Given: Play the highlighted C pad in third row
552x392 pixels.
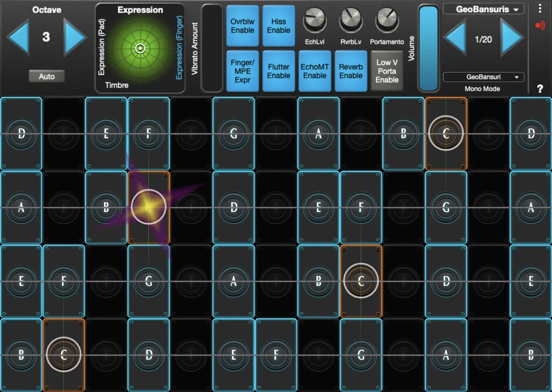Looking at the screenshot, I should (361, 281).
